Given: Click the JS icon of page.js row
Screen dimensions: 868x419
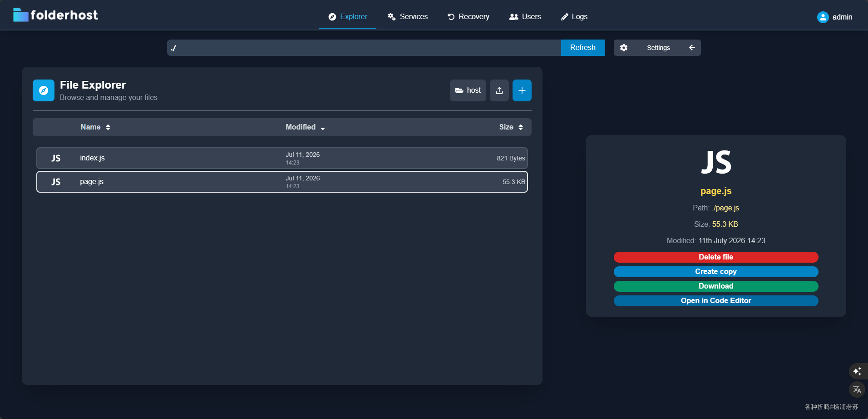Looking at the screenshot, I should click(x=56, y=182).
